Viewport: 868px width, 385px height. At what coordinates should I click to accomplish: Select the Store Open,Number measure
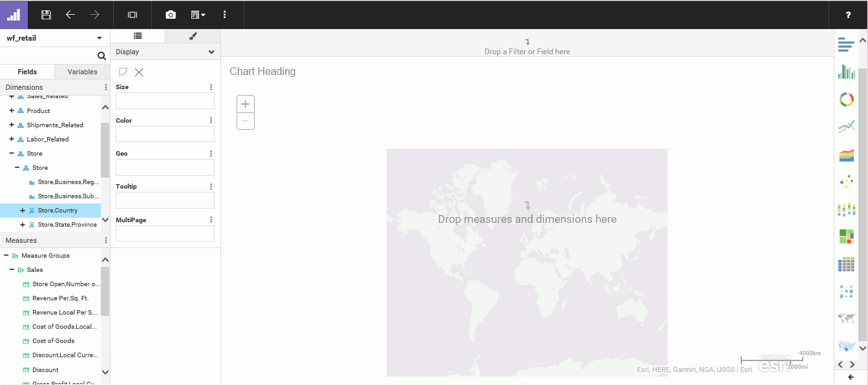[x=66, y=284]
